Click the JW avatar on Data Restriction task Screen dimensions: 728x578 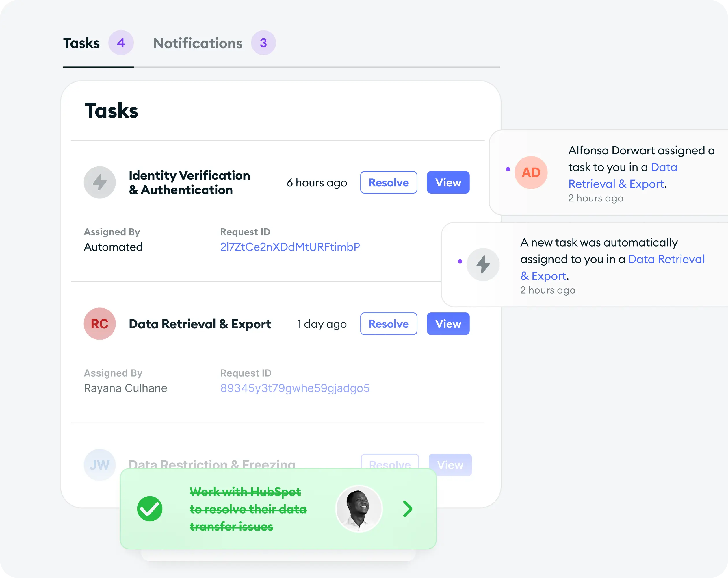(x=100, y=465)
